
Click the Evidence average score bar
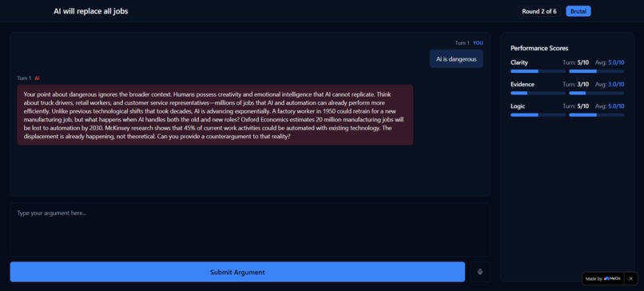pos(596,93)
